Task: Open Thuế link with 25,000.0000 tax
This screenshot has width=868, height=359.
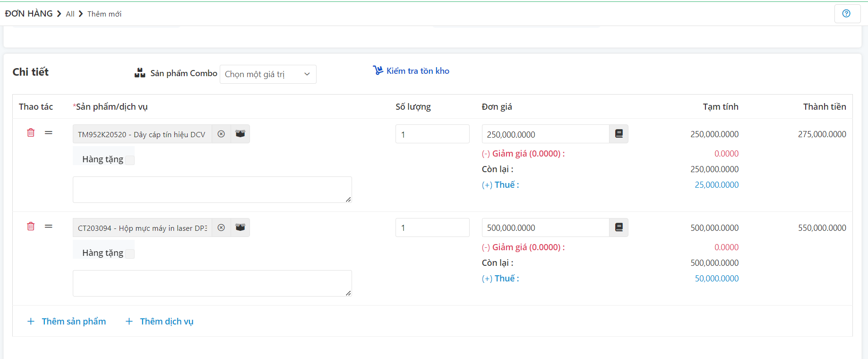Action: (x=500, y=185)
